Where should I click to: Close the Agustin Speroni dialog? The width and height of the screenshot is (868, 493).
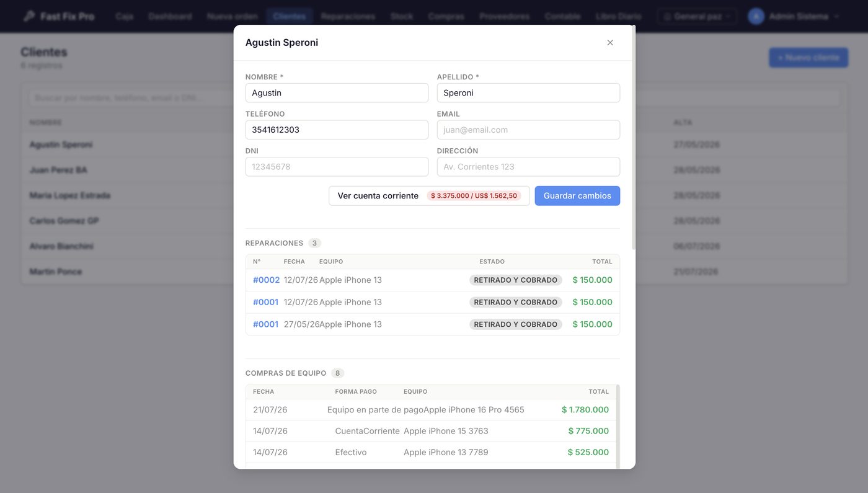click(x=610, y=43)
